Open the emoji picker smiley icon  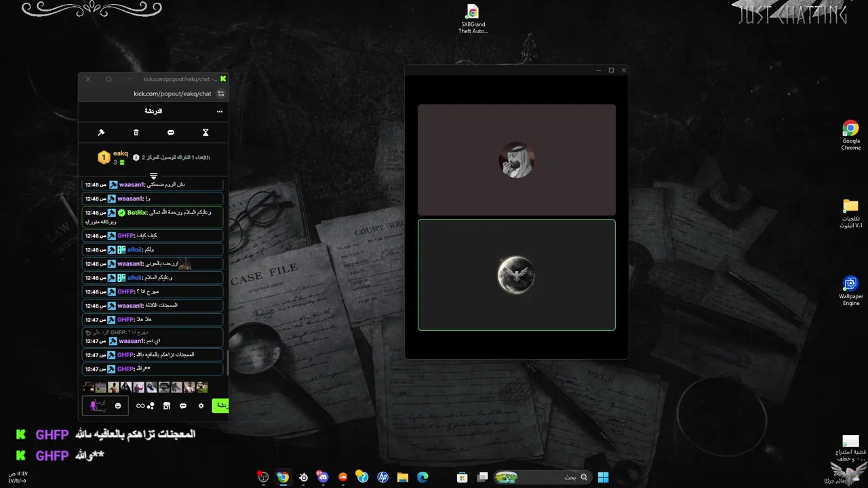coord(118,406)
